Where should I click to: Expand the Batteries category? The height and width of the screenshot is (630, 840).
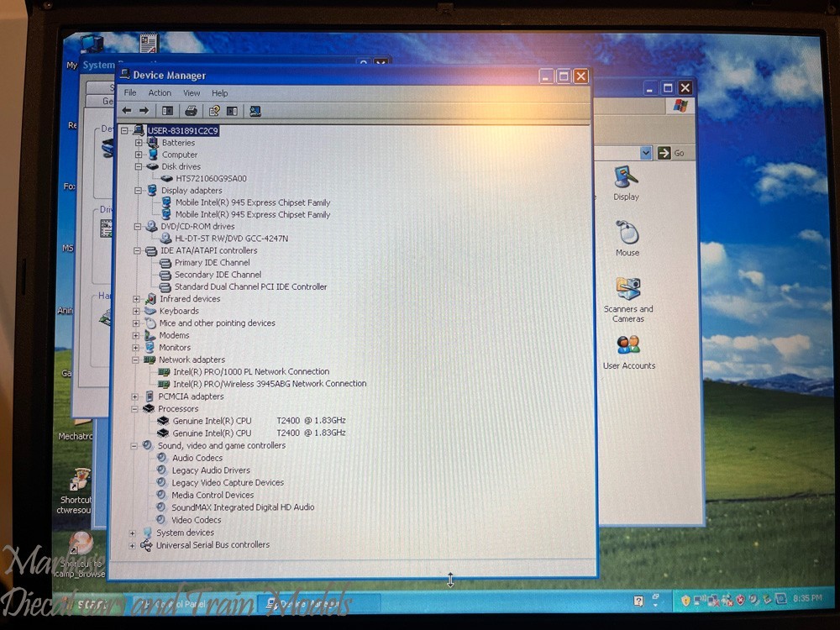click(x=139, y=143)
